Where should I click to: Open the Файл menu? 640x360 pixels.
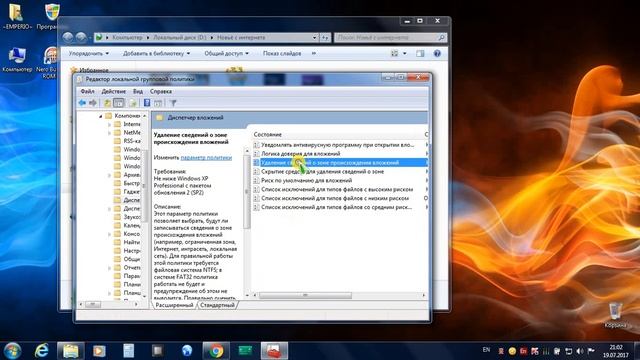87,91
